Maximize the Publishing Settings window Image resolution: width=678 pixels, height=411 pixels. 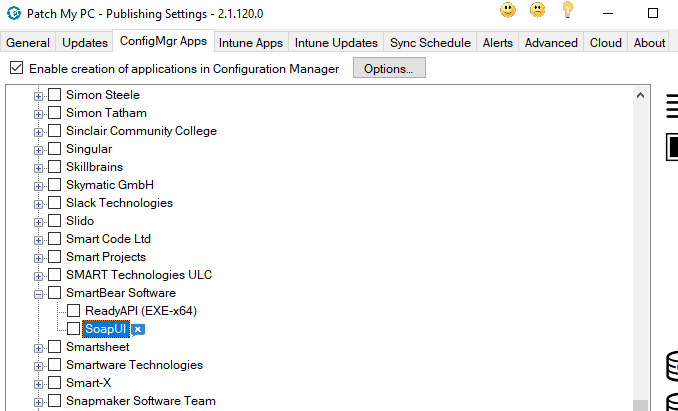(653, 13)
